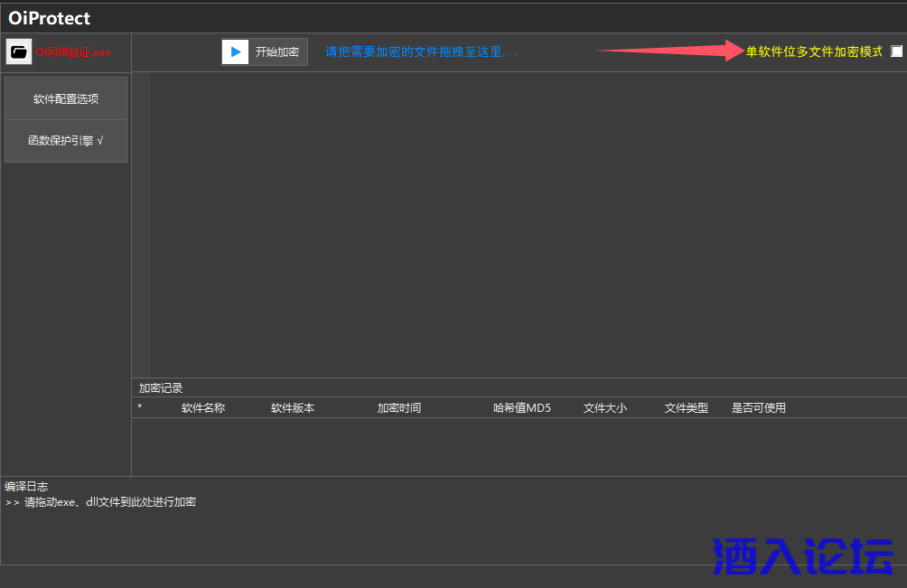Click the file drop area in center
Screen dimensions: 907x588
pos(528,224)
